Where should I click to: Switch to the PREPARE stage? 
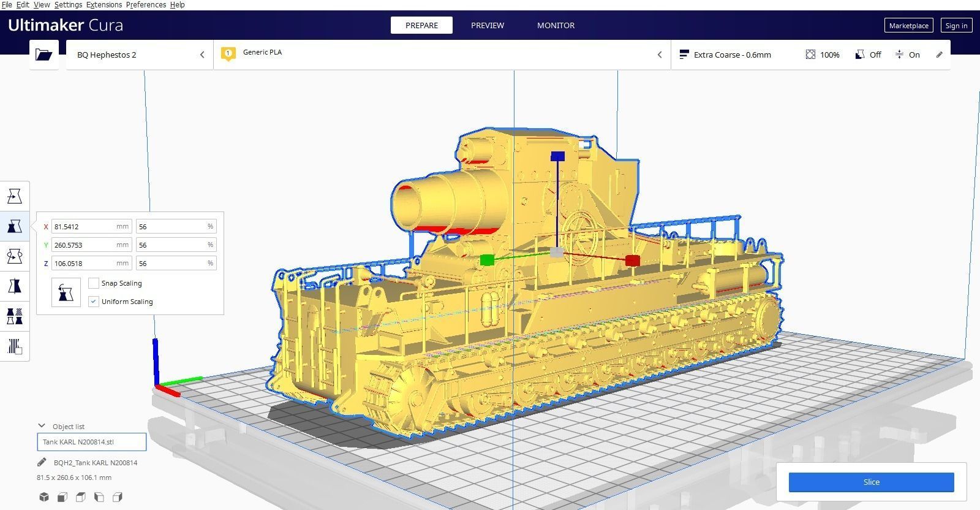point(421,25)
